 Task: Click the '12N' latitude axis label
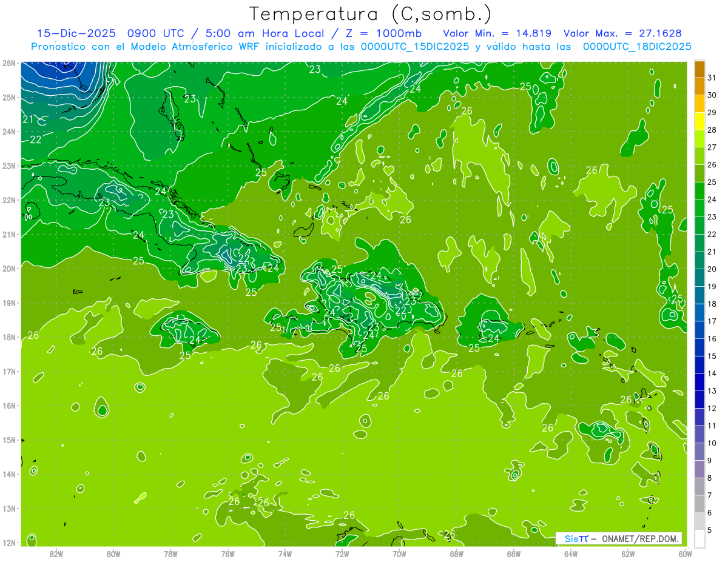[x=8, y=543]
